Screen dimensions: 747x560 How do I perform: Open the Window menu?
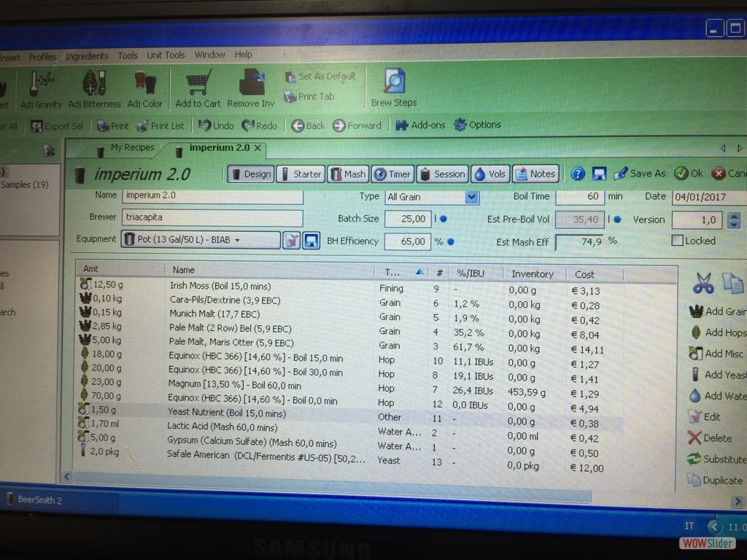(209, 55)
